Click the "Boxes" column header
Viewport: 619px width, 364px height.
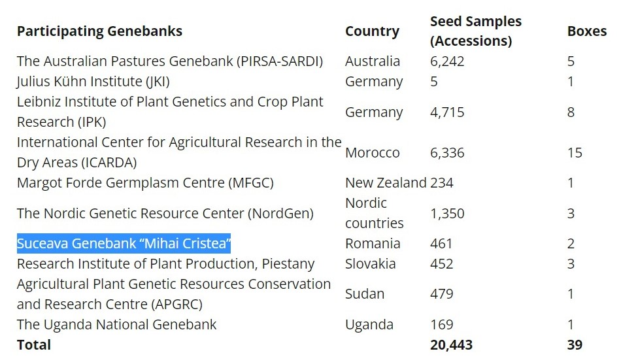[586, 31]
